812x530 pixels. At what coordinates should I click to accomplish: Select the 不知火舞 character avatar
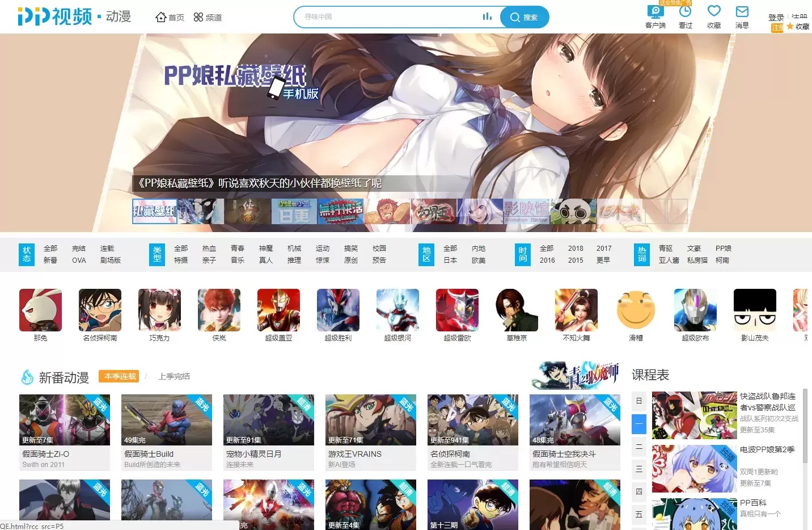(x=576, y=310)
